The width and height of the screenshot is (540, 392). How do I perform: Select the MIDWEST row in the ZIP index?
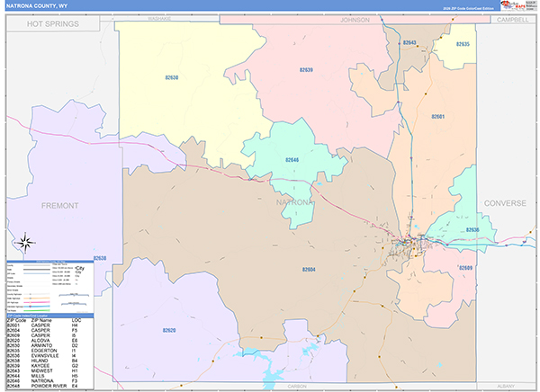coord(42,371)
